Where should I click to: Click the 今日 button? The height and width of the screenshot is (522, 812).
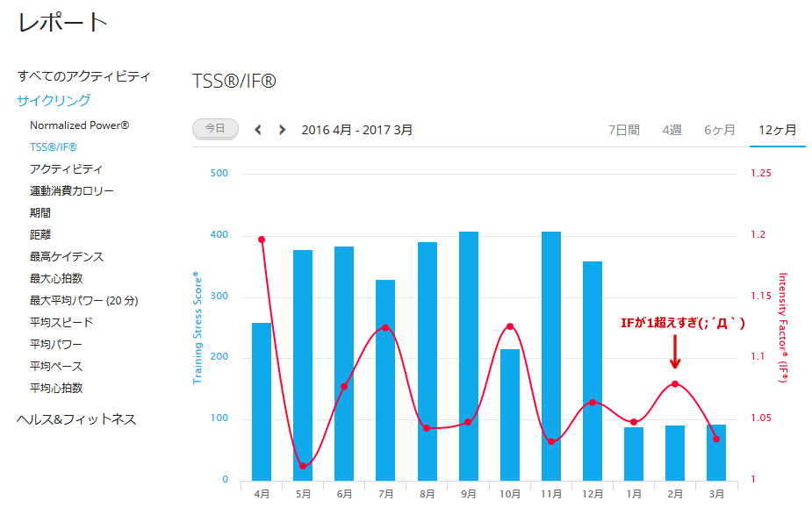[215, 129]
